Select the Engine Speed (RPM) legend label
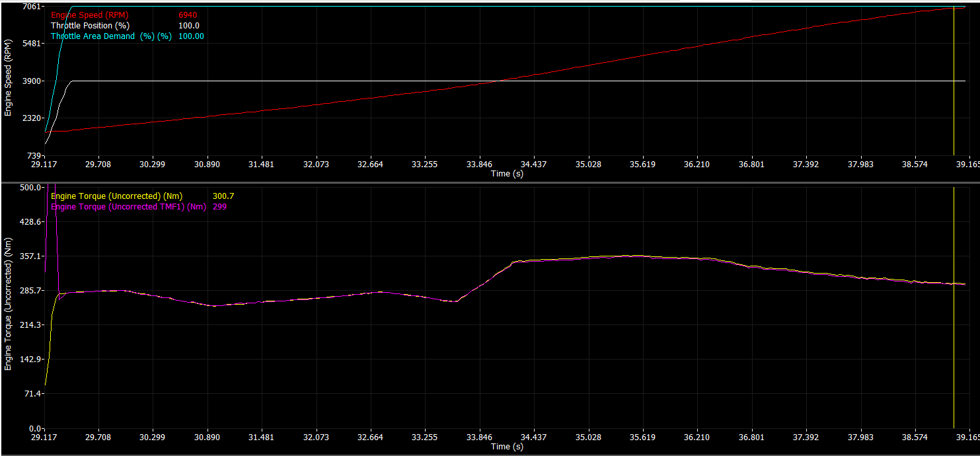The height and width of the screenshot is (456, 980). coord(89,15)
